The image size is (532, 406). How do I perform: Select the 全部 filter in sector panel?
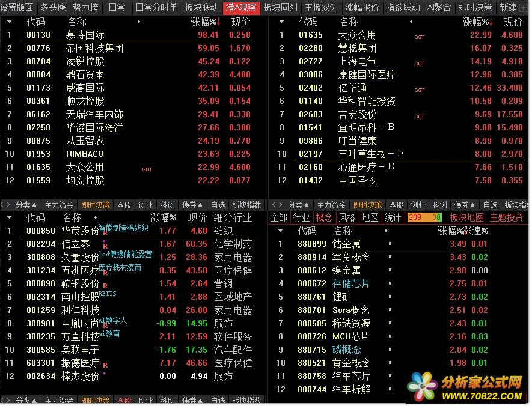tap(279, 217)
